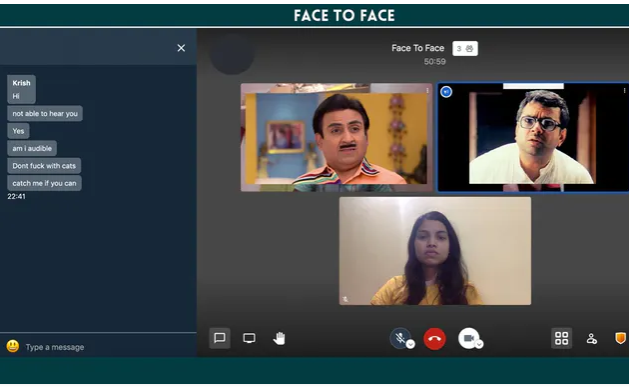Select the video tile of man with glasses
Screen dimensions: 635x392
pyautogui.click(x=533, y=137)
